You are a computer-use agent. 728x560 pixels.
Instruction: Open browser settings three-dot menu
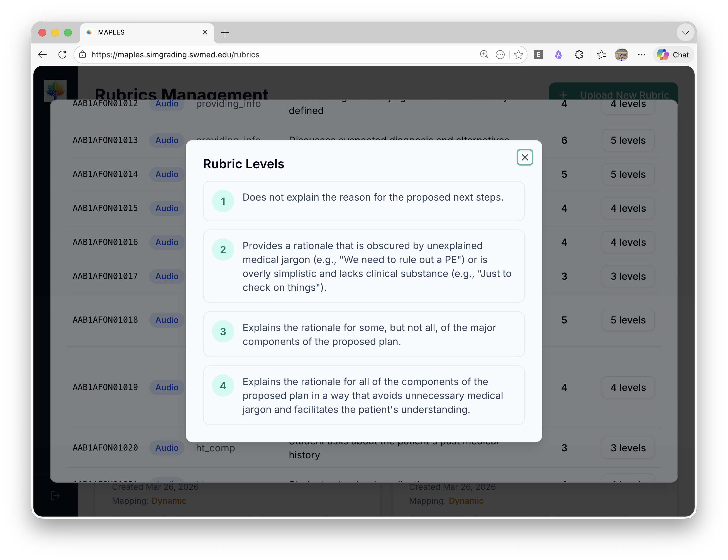coord(641,55)
